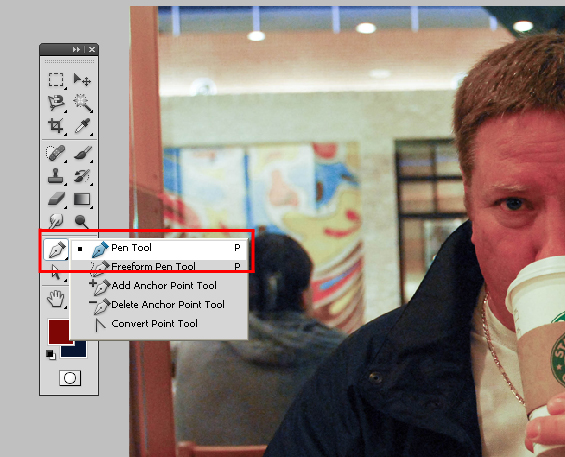The height and width of the screenshot is (457, 565).
Task: Pick the Magic Wand tool
Action: point(82,103)
